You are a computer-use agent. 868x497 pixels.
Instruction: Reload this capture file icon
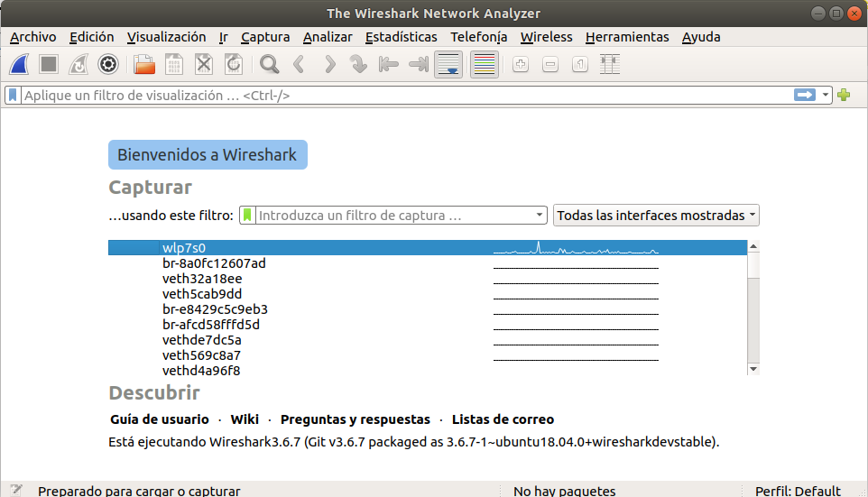[x=234, y=64]
